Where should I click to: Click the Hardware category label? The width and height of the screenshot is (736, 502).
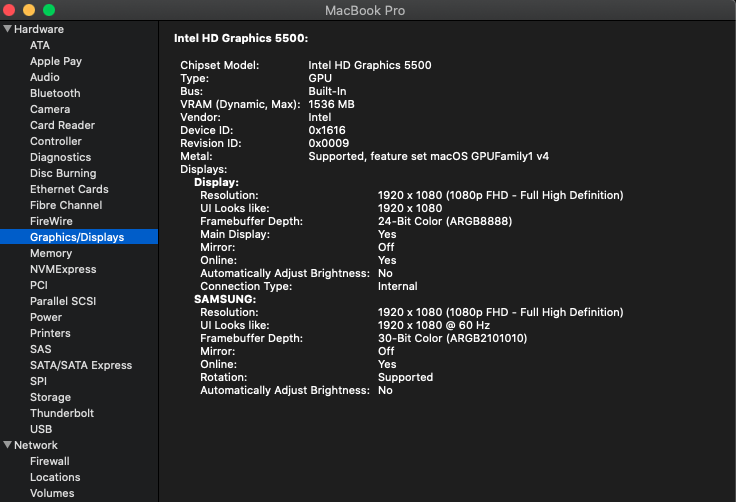pos(38,29)
